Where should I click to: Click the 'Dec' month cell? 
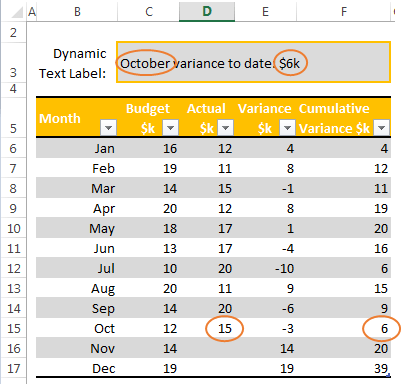click(77, 368)
